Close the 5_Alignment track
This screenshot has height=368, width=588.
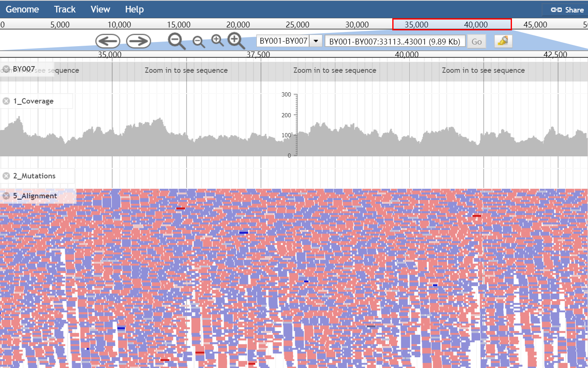(6, 195)
